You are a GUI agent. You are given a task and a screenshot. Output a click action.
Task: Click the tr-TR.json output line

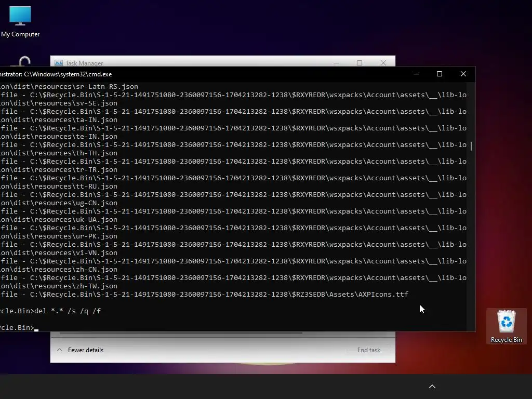[59, 170]
